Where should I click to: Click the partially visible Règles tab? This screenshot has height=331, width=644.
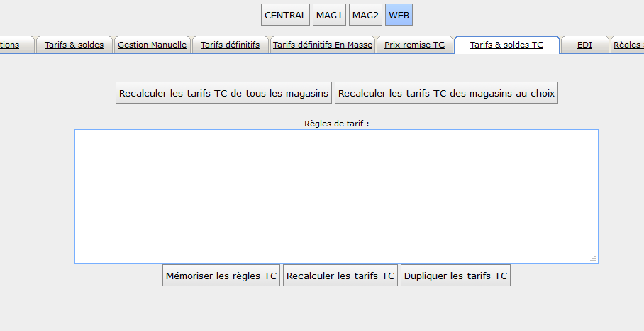(x=628, y=45)
